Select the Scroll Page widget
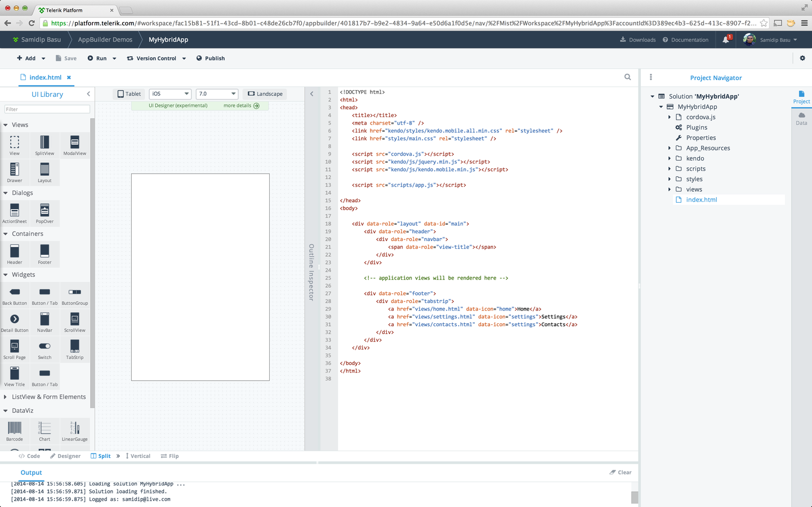This screenshot has width=812, height=507. click(x=15, y=349)
